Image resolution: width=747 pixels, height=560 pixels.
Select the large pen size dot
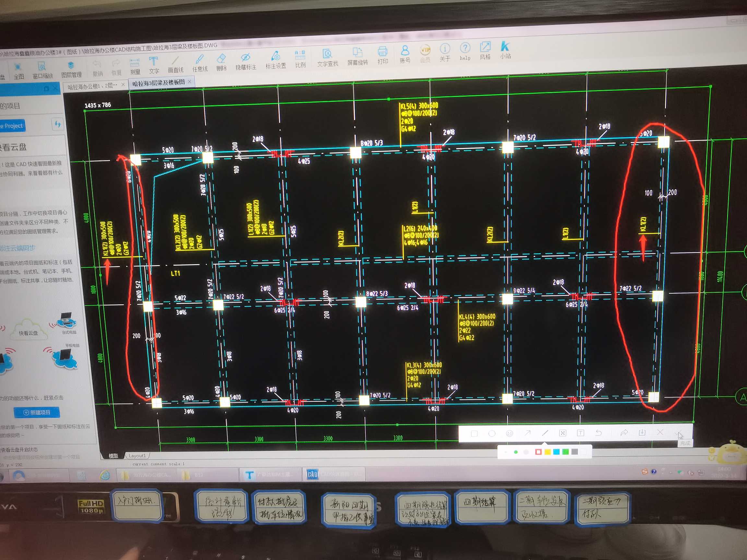(526, 452)
